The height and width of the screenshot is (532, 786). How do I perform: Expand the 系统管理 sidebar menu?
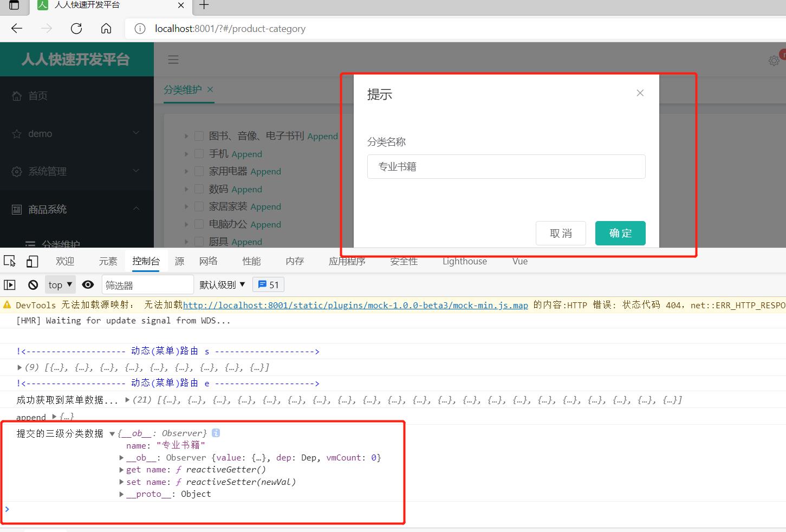77,172
